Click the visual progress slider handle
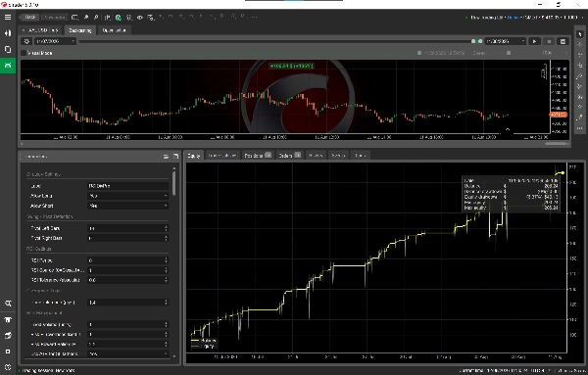This screenshot has width=588, height=375. pos(419,53)
